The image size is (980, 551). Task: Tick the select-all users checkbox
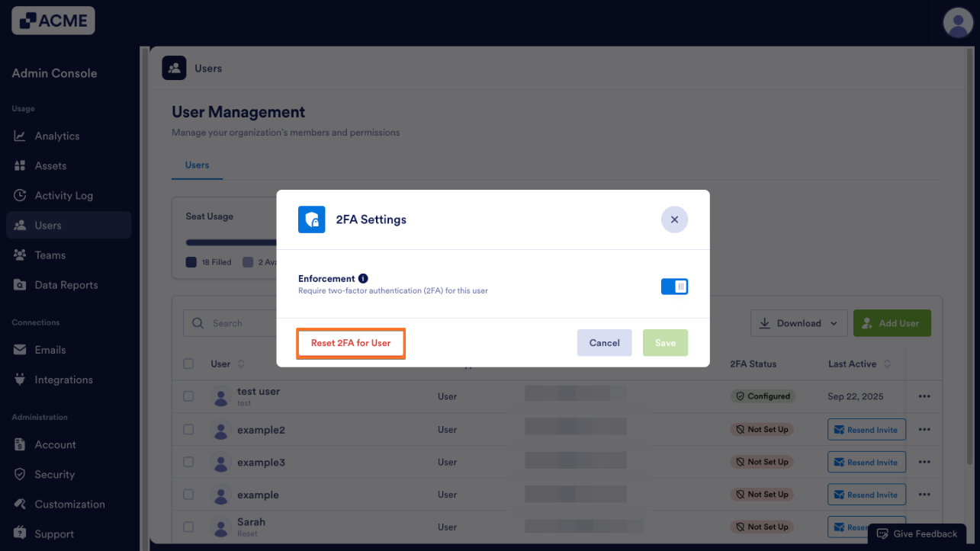click(x=188, y=364)
